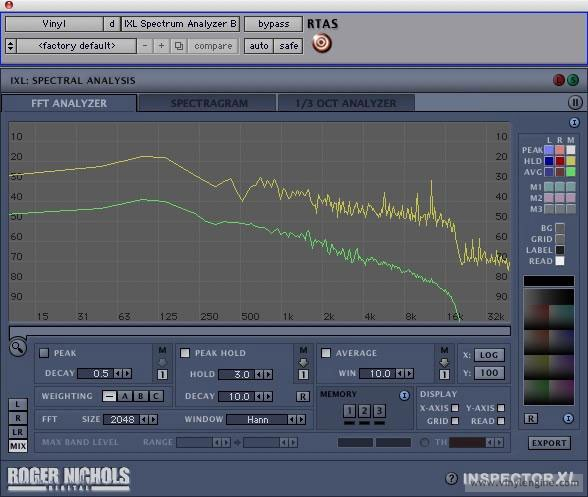Select Memory slot 2
This screenshot has width=588, height=497.
[x=364, y=411]
